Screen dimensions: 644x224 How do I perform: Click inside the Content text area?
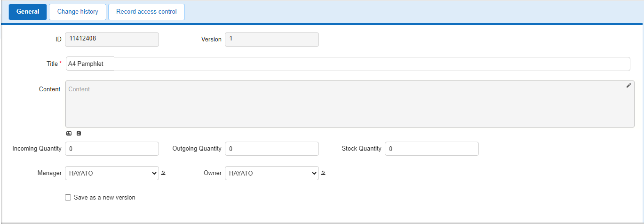coord(349,104)
